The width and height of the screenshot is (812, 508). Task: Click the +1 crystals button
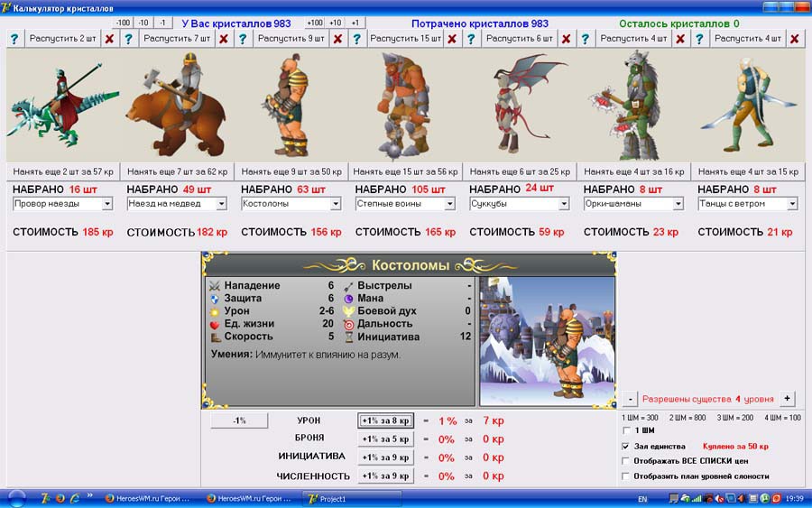355,23
